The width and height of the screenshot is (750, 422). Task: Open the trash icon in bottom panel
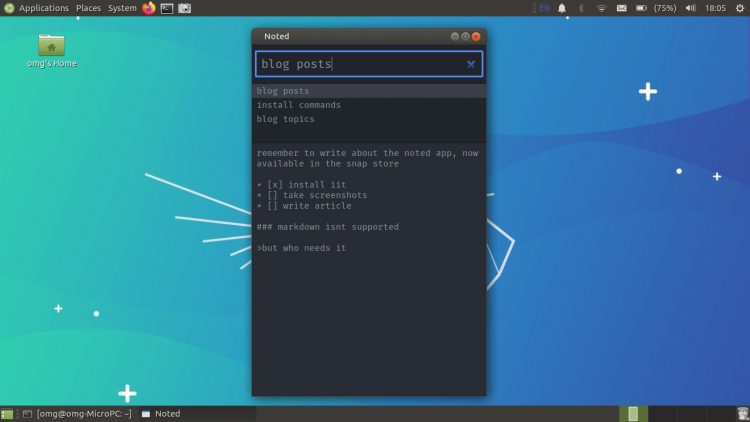742,414
